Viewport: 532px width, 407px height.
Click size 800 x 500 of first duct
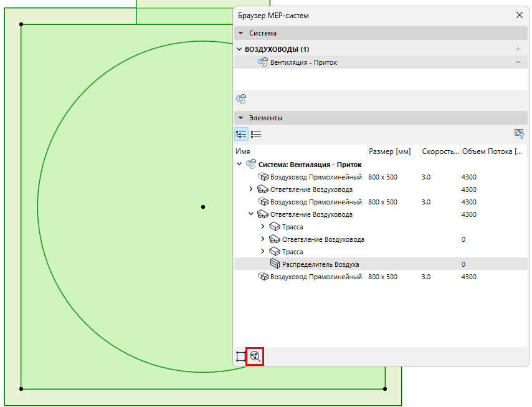tap(382, 177)
